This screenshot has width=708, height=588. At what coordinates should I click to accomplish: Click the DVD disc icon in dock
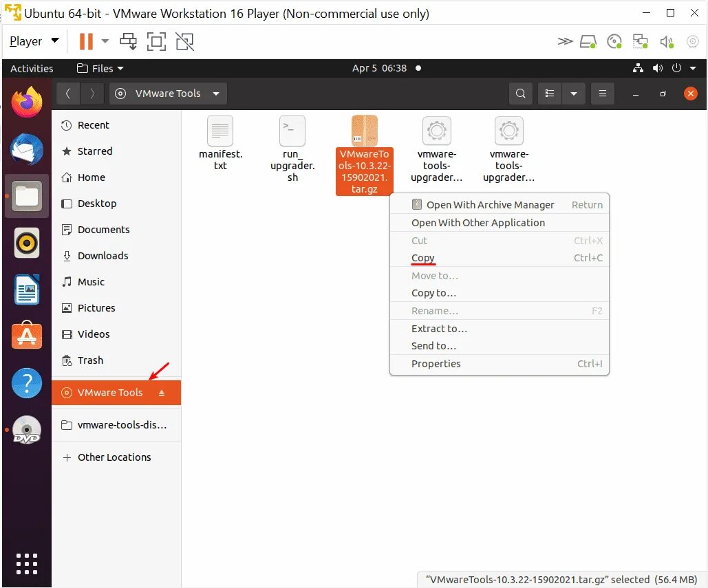[x=27, y=430]
